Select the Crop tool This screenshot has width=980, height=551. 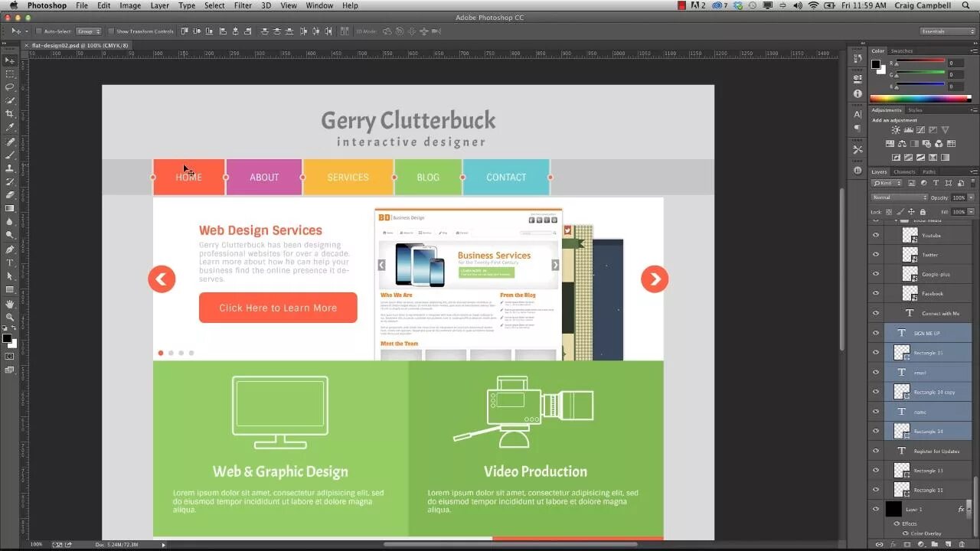(x=10, y=114)
